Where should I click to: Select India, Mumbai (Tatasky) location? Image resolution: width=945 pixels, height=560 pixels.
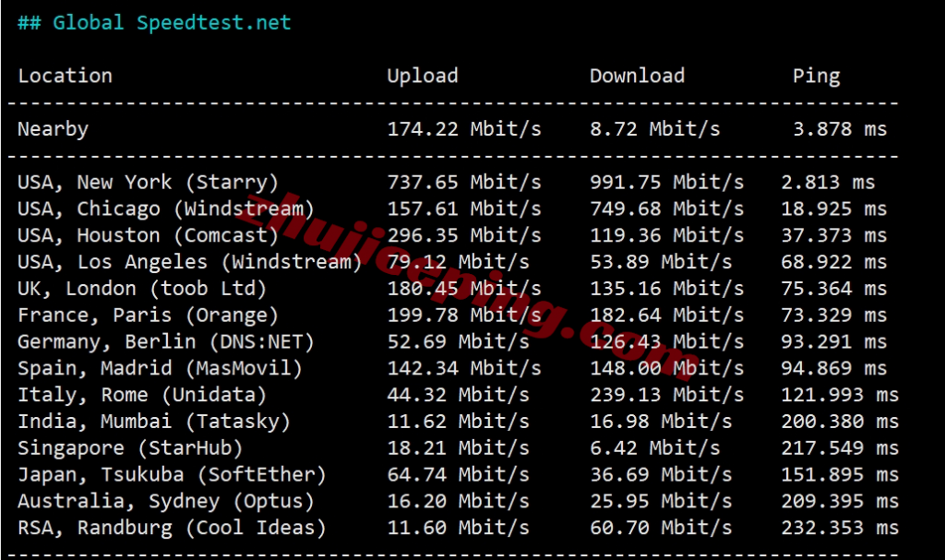point(154,423)
